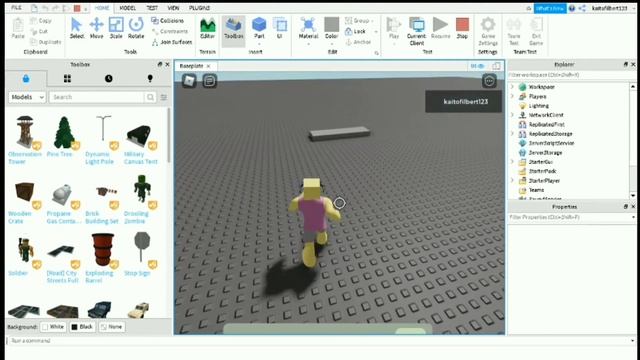Click the Toolbox search magnifier button
This screenshot has height=360, width=640.
[150, 97]
